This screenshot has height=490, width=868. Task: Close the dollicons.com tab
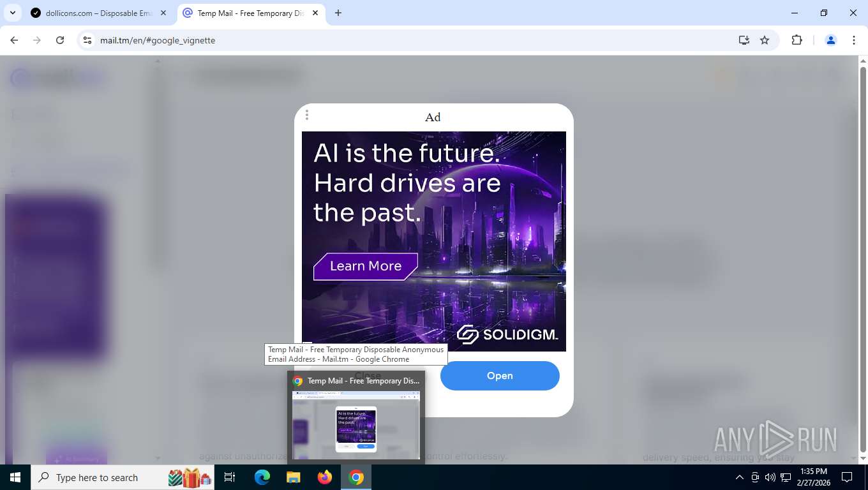(x=163, y=13)
